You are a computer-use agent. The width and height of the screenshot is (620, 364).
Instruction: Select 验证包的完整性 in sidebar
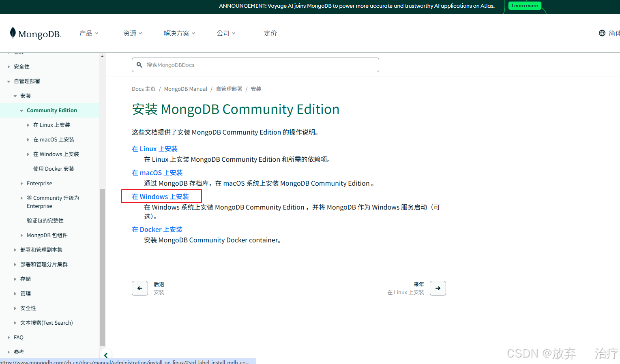pyautogui.click(x=45, y=221)
